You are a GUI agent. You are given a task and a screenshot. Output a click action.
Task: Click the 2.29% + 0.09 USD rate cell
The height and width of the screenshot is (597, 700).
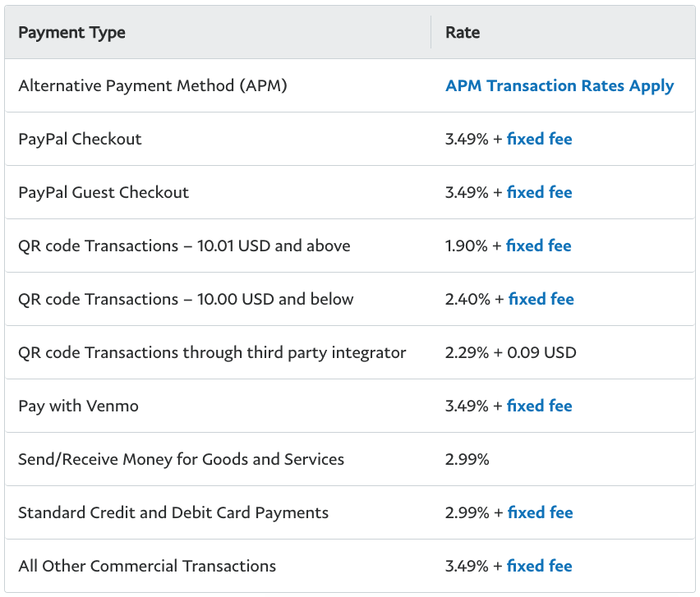coord(511,352)
